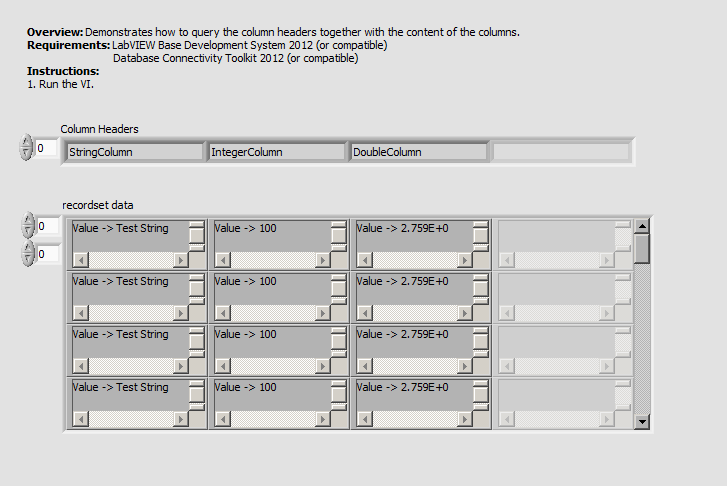Click the empty fourth column header cell
The height and width of the screenshot is (486, 727).
coord(561,152)
